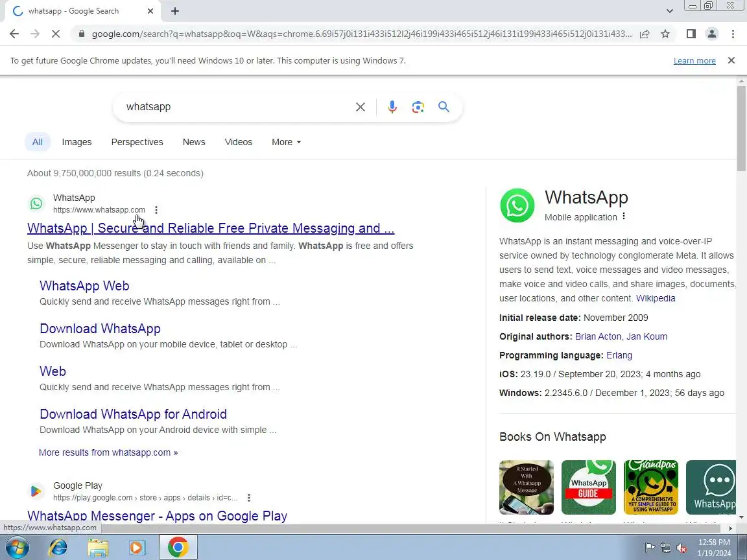Expand the More search filters dropdown
747x560 pixels.
287,142
